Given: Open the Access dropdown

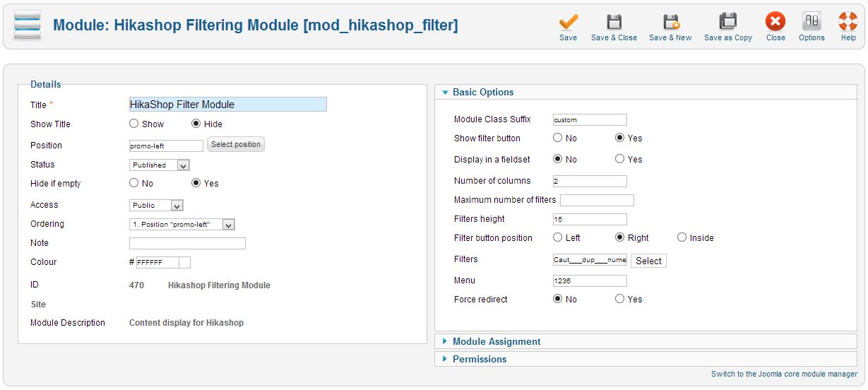Looking at the screenshot, I should click(x=156, y=206).
